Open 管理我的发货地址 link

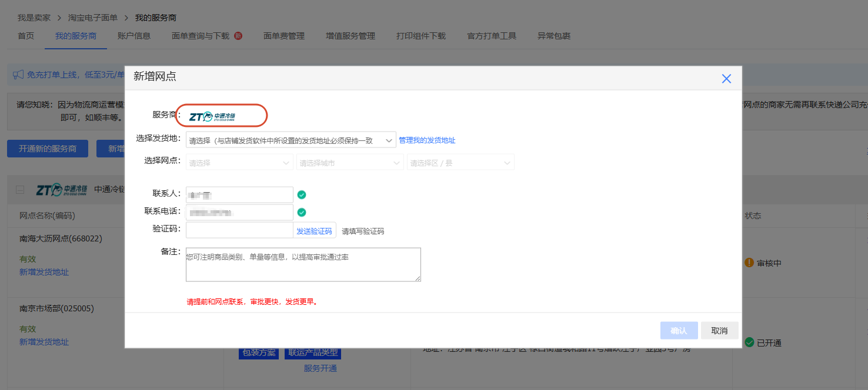pos(427,140)
